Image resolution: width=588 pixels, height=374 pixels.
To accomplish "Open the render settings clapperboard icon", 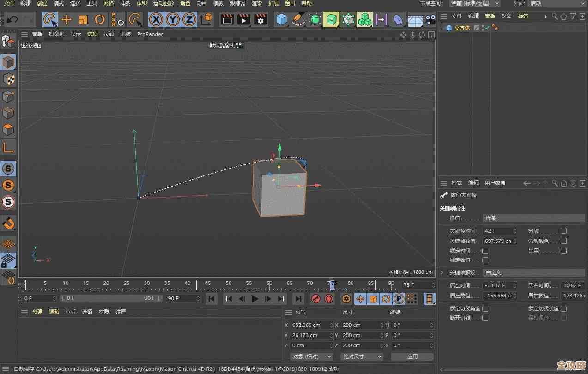I will [261, 19].
